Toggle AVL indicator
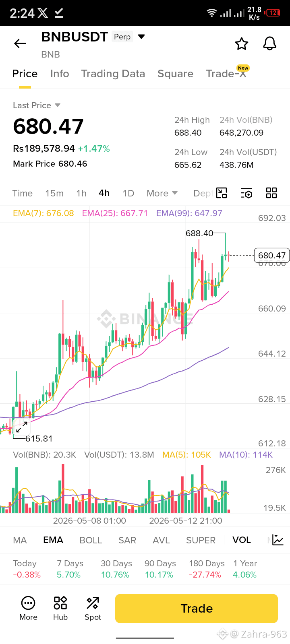290x644 pixels. [161, 540]
